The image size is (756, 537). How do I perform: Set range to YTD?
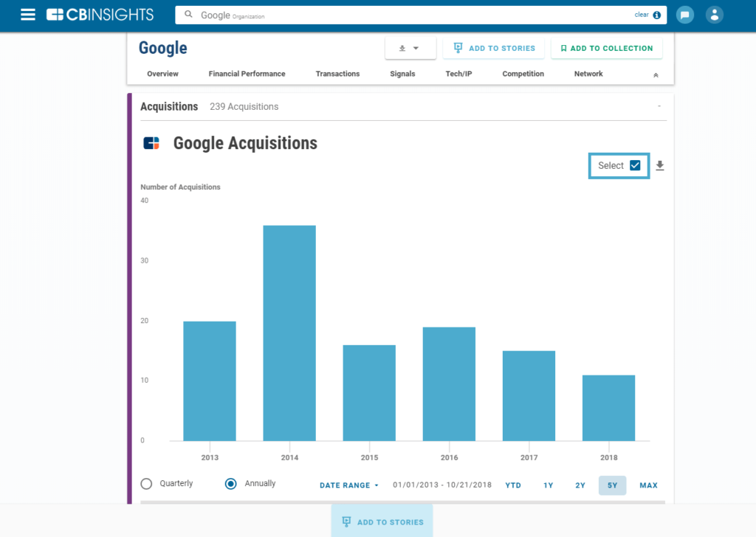pos(513,485)
